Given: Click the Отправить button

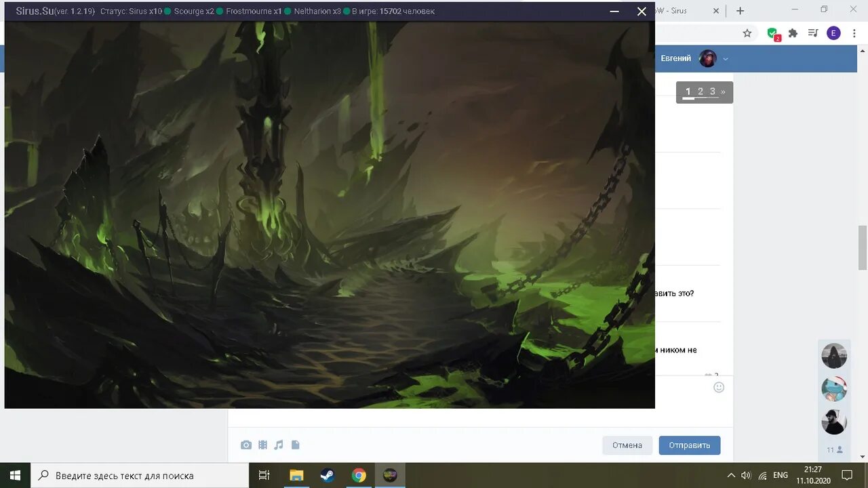Looking at the screenshot, I should tap(690, 445).
